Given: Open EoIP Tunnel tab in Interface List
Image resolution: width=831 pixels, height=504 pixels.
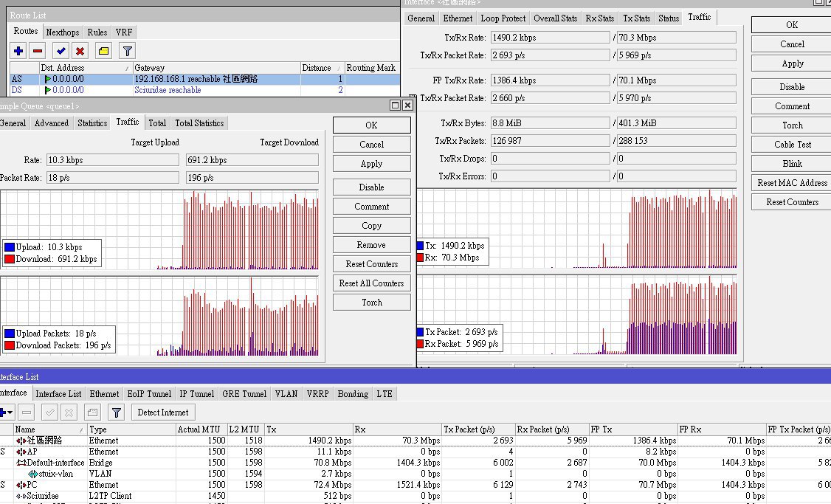Looking at the screenshot, I should coord(150,394).
